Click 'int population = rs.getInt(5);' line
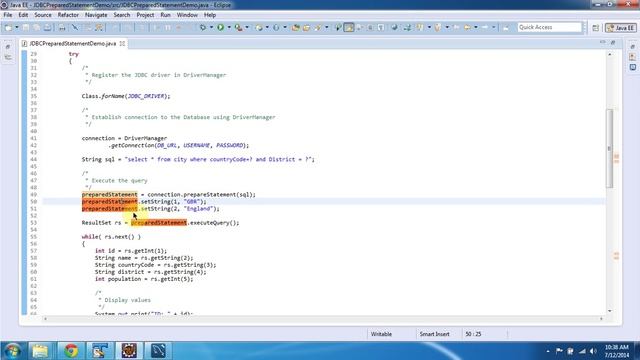This screenshot has height=360, width=640. (x=144, y=279)
